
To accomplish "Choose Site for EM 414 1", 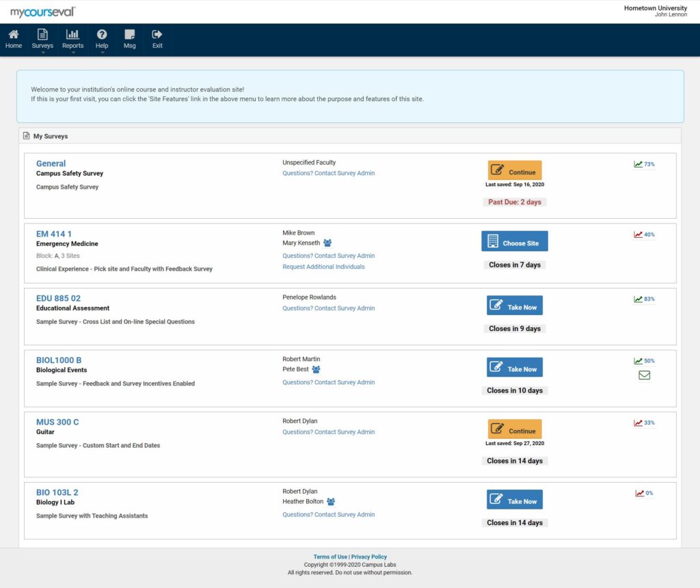I will (x=515, y=241).
